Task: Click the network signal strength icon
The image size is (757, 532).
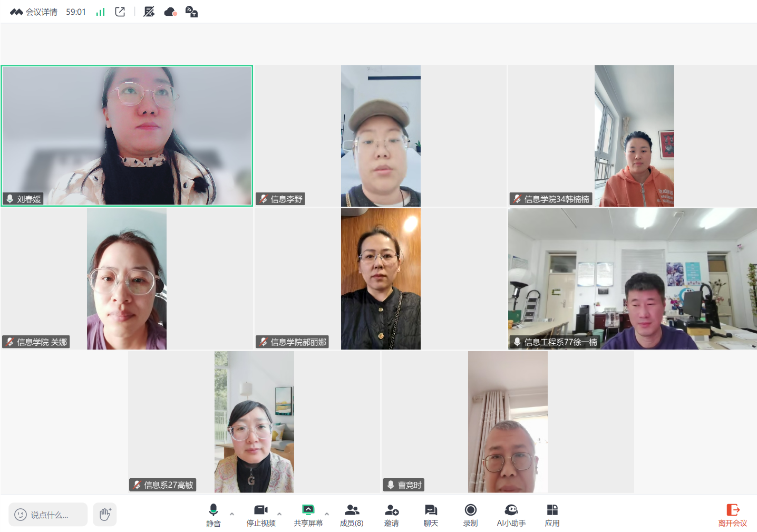Action: 100,12
